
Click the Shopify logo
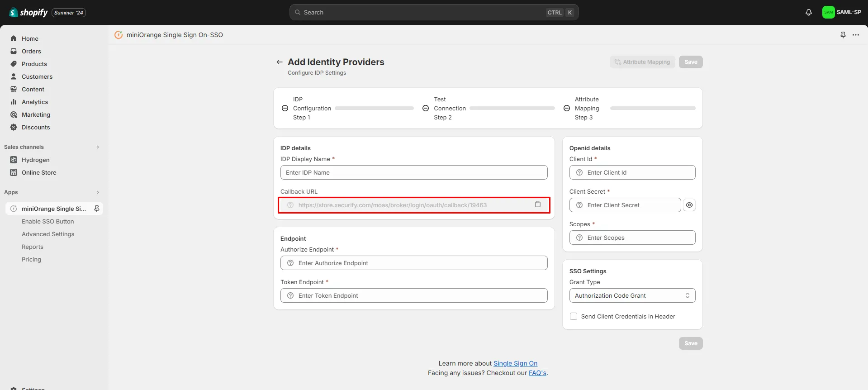pyautogui.click(x=28, y=12)
